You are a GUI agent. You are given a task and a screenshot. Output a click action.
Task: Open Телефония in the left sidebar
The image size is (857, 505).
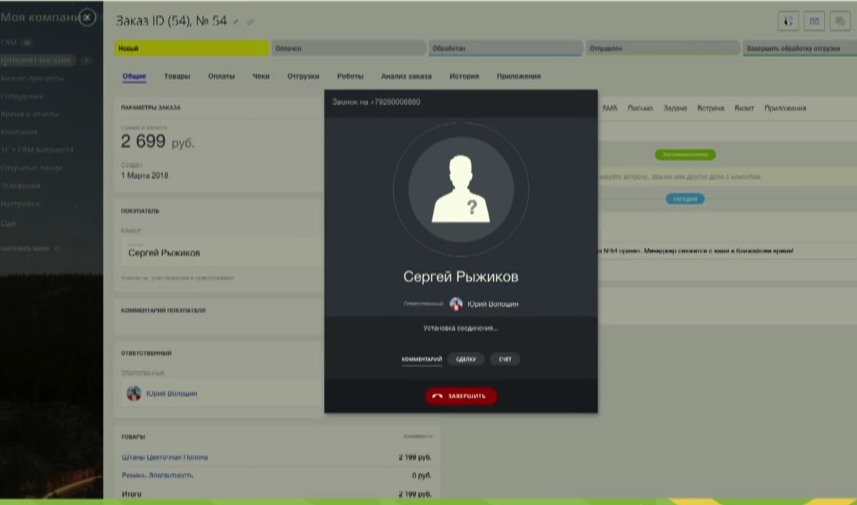coord(20,186)
